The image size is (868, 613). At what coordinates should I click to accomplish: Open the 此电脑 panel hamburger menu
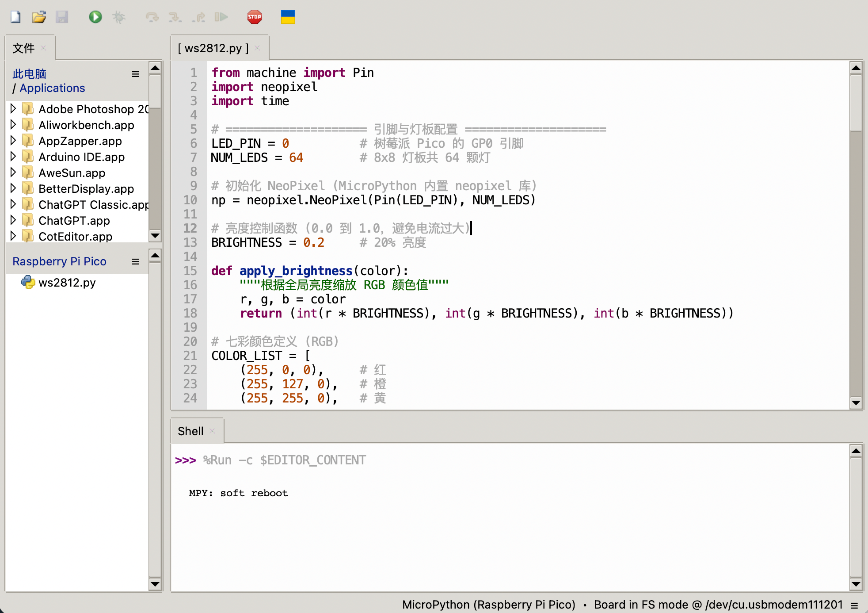(135, 74)
